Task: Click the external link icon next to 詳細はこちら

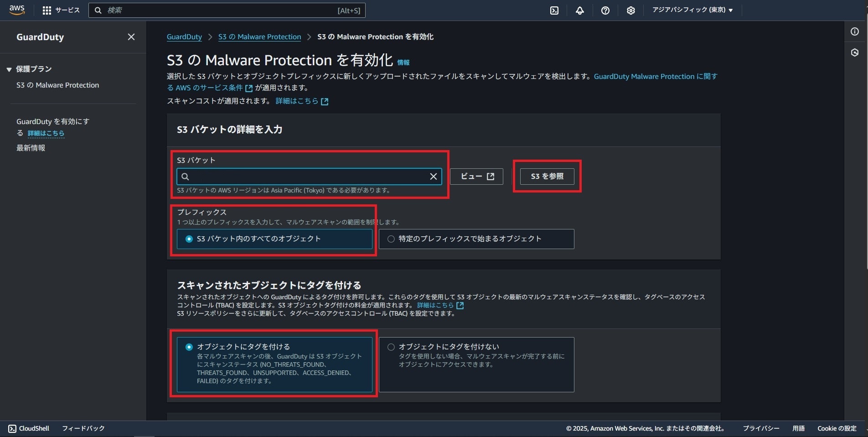Action: pyautogui.click(x=324, y=101)
